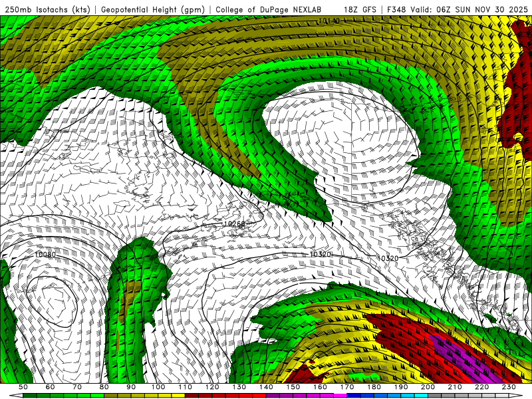The width and height of the screenshot is (532, 399).
Task: Click the 190 value on the color scale
Action: point(401,387)
